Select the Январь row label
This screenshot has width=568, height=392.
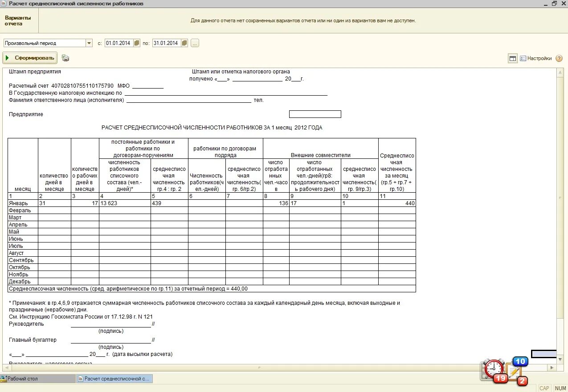pos(23,203)
